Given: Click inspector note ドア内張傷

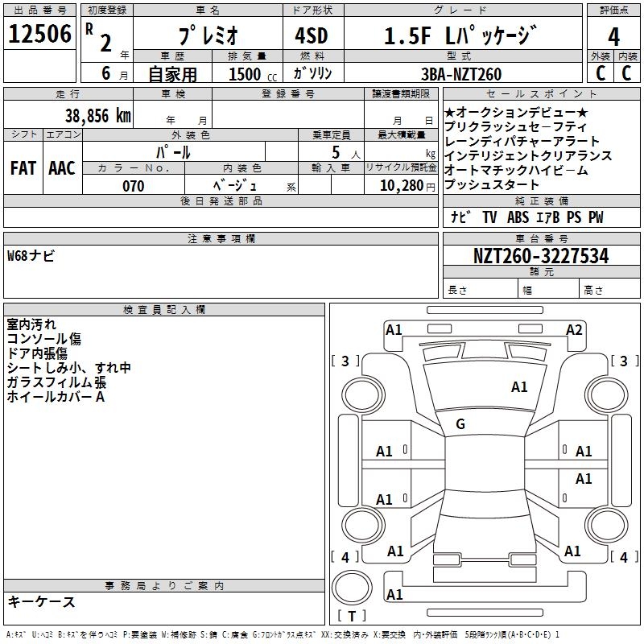Looking at the screenshot, I should pos(37,353).
